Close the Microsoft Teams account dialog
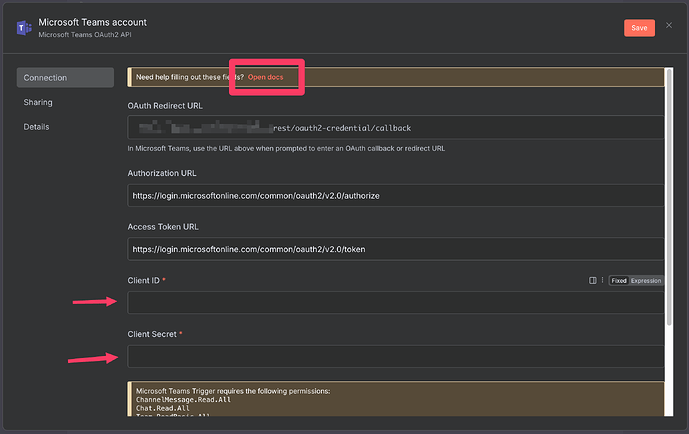The image size is (689, 434). click(669, 25)
